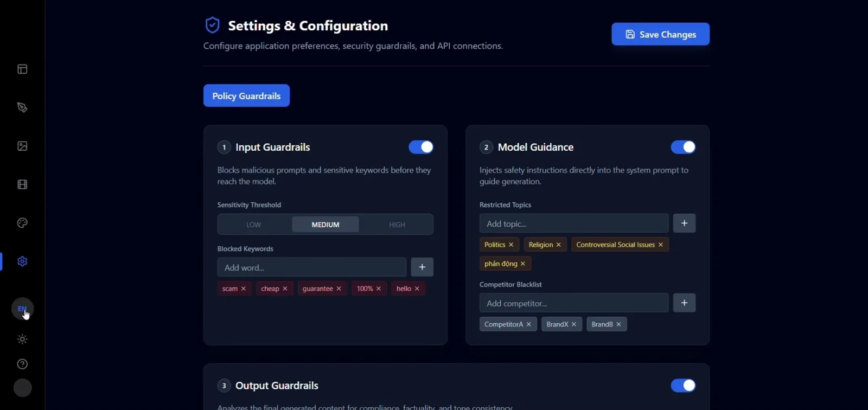The width and height of the screenshot is (868, 410).
Task: Set sensitivity threshold to LOW
Action: pos(253,225)
